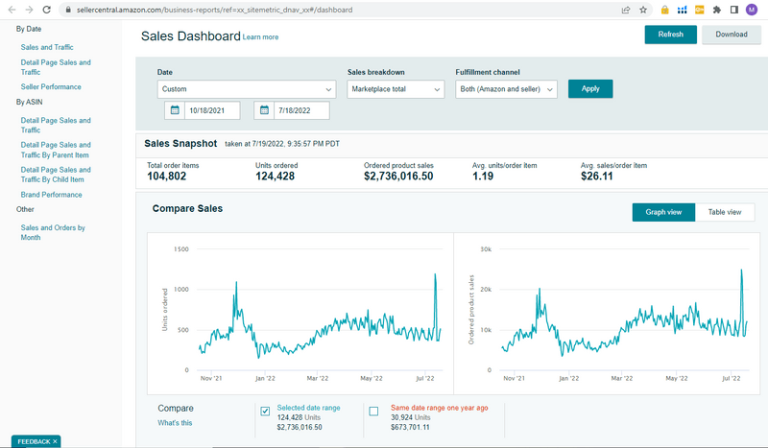Reload the page with the browser refresh icon
768x448 pixels.
46,9
